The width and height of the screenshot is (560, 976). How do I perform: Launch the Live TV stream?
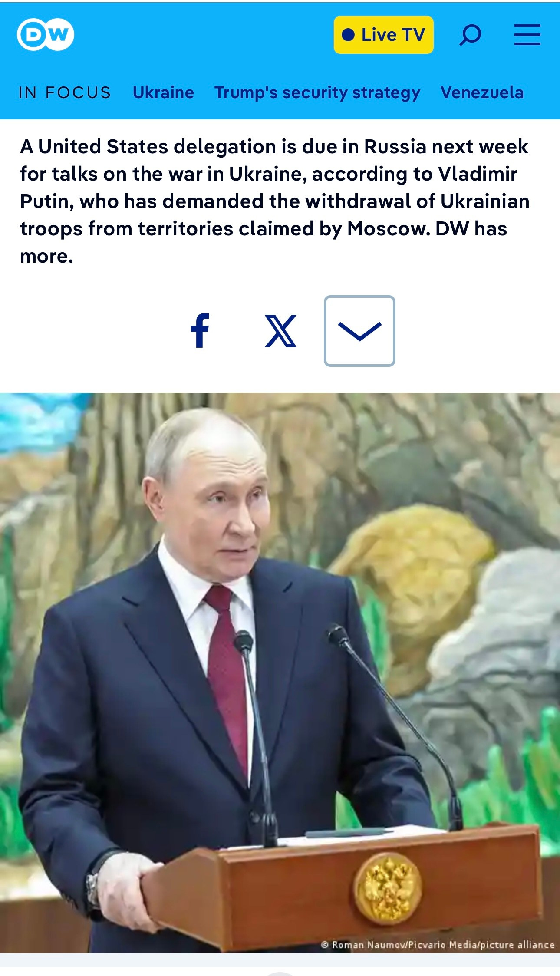click(384, 35)
